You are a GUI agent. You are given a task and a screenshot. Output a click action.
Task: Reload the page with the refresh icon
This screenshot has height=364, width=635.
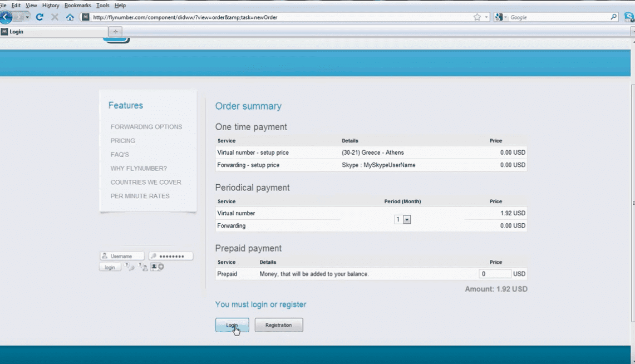click(40, 17)
